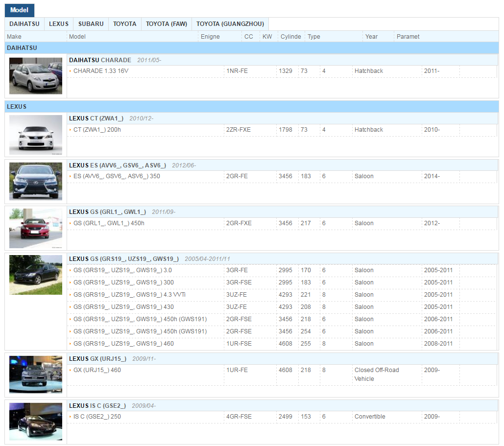The width and height of the screenshot is (504, 446).
Task: Open the IS C (GSE2_) 250 model link
Action: (x=97, y=417)
